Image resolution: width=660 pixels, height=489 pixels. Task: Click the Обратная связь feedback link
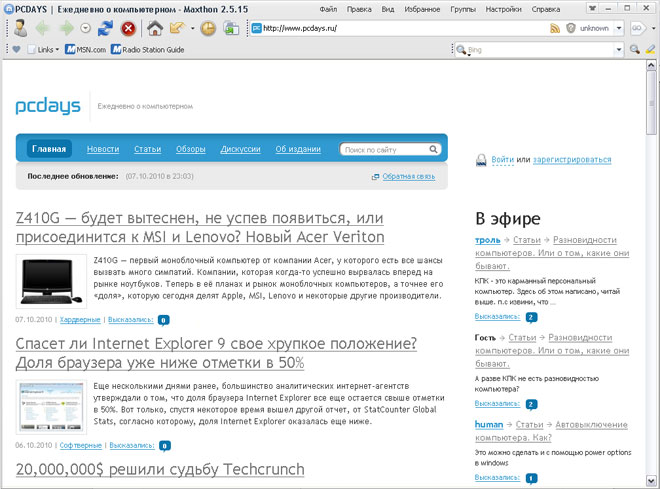pos(408,176)
